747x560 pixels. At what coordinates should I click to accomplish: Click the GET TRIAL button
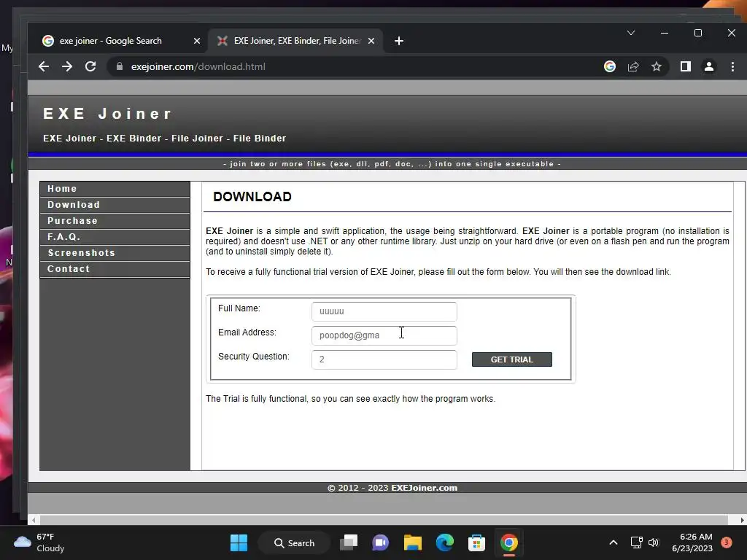click(511, 359)
